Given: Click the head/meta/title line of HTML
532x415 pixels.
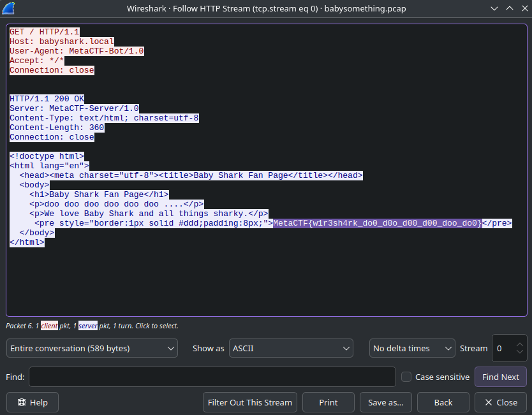Looking at the screenshot, I should [191, 175].
